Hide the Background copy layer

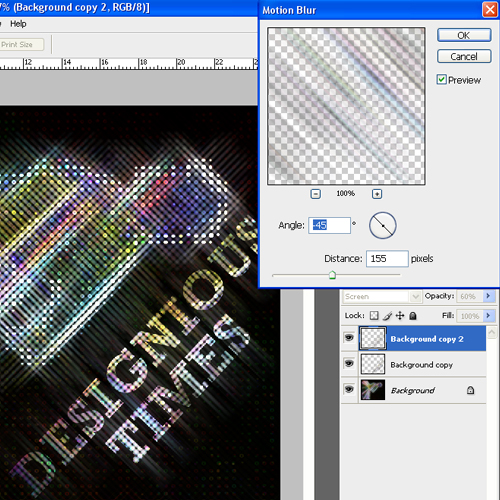[x=349, y=363]
